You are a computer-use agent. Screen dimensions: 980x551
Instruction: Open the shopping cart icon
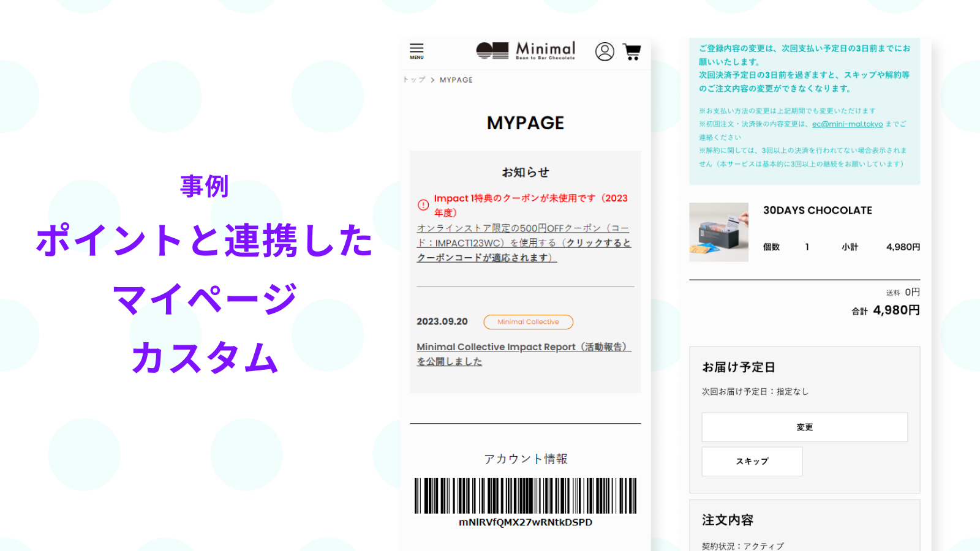coord(632,51)
